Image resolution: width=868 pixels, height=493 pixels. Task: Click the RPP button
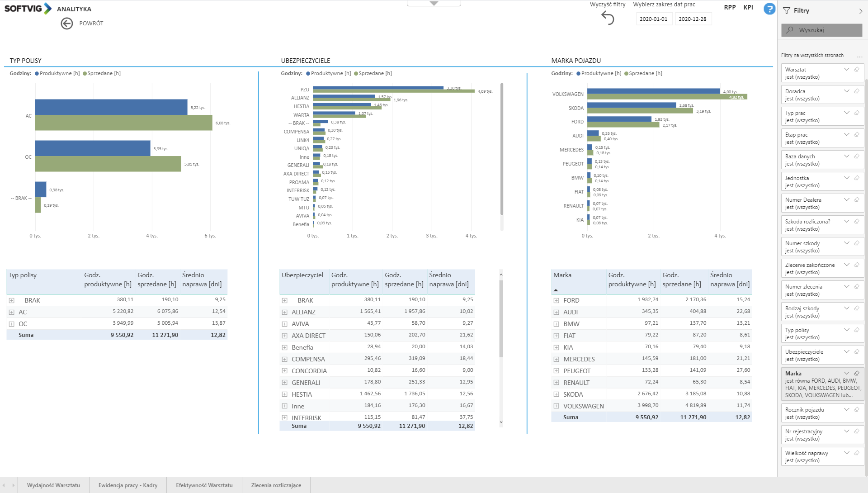pos(730,7)
